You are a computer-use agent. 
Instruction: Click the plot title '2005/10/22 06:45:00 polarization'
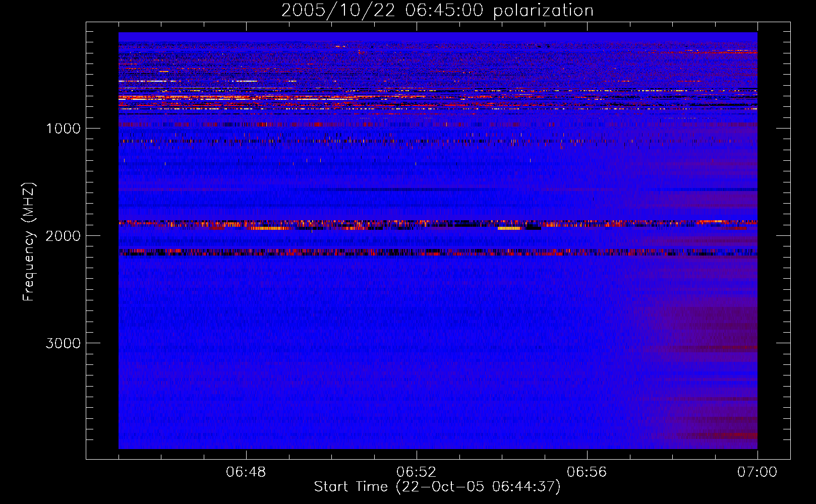[x=437, y=10]
